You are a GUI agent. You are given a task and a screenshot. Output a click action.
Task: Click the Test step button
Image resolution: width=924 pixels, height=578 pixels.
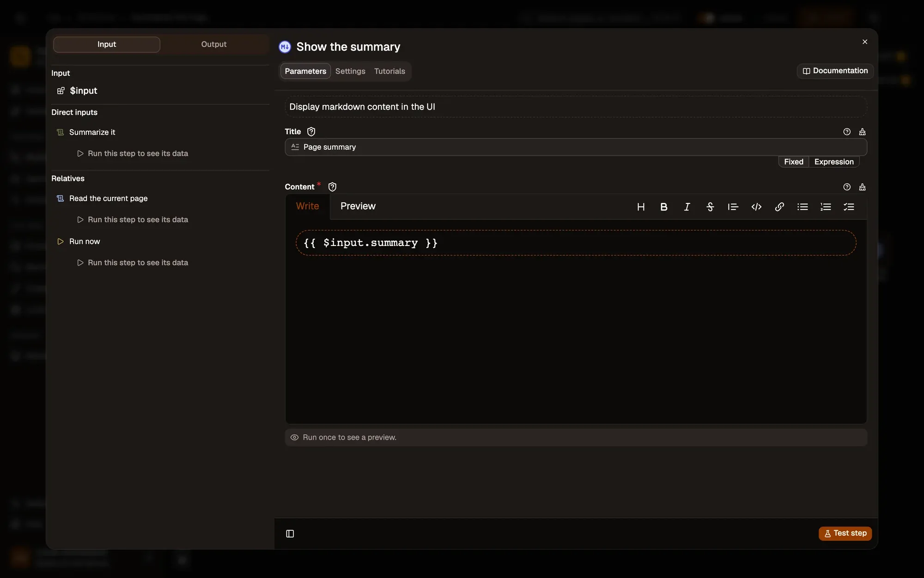pyautogui.click(x=845, y=533)
